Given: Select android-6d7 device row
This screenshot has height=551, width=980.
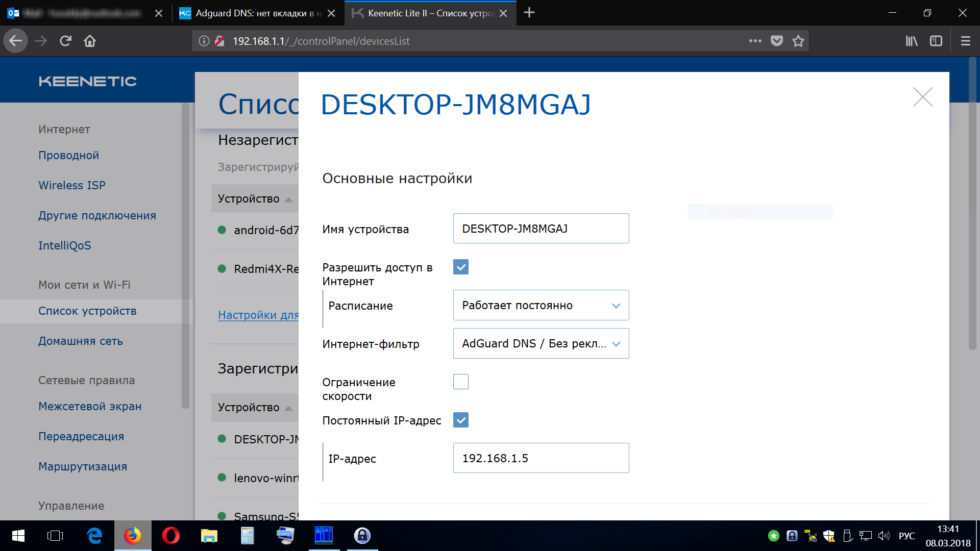Looking at the screenshot, I should [x=255, y=230].
